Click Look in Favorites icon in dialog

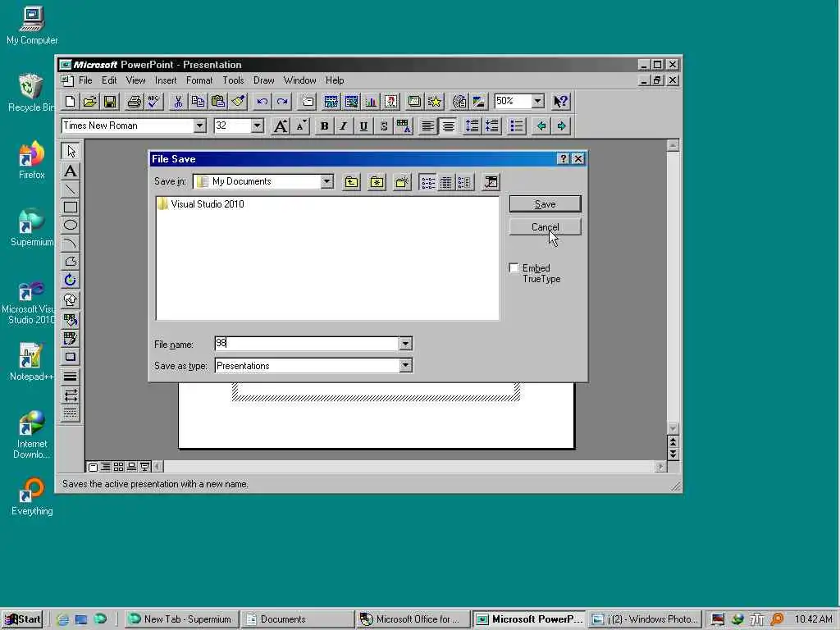pos(377,182)
